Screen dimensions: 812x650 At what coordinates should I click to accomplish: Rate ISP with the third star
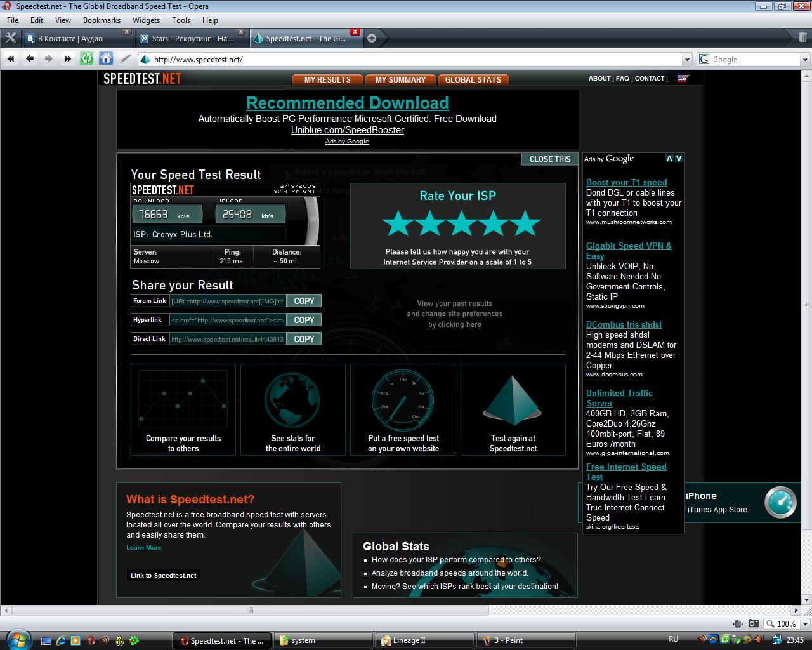click(x=461, y=223)
